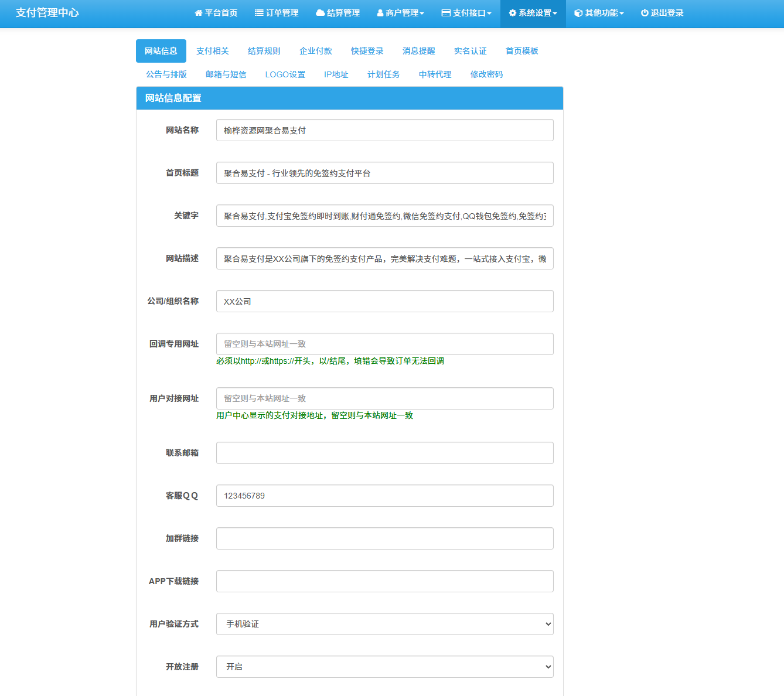Click the green hint 用户中心显示的支付对接地址

[x=315, y=415]
